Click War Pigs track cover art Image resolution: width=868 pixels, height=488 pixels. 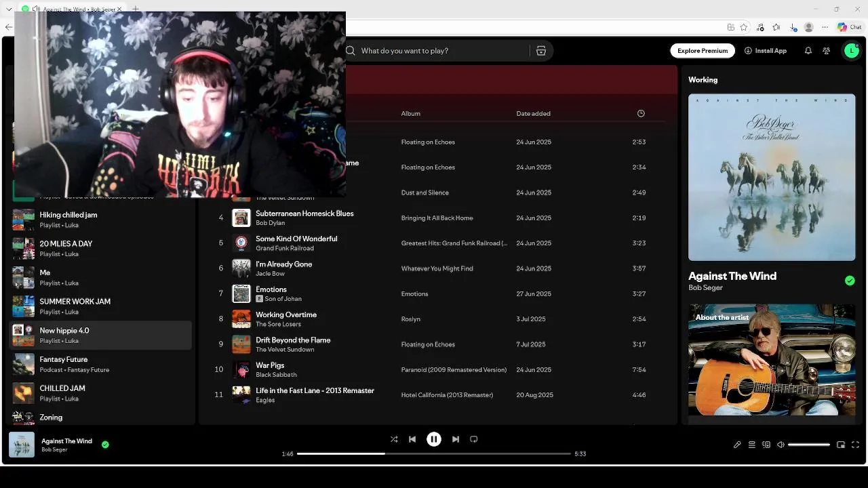tap(241, 370)
